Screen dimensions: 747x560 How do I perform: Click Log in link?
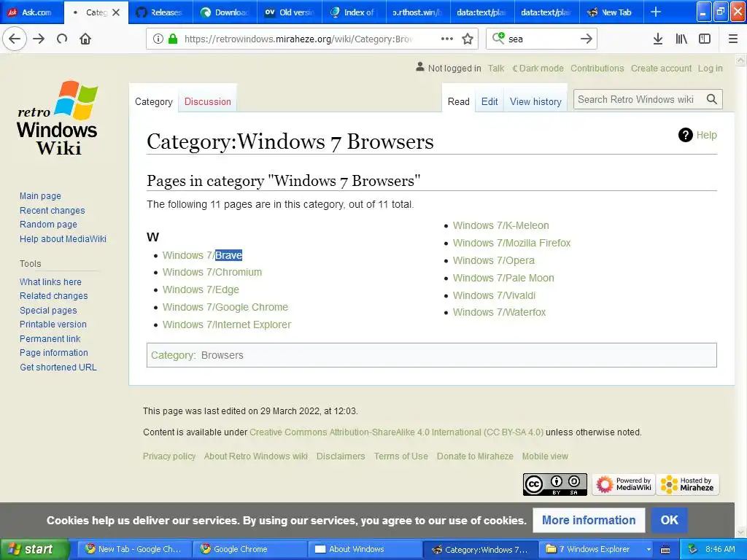711,68
